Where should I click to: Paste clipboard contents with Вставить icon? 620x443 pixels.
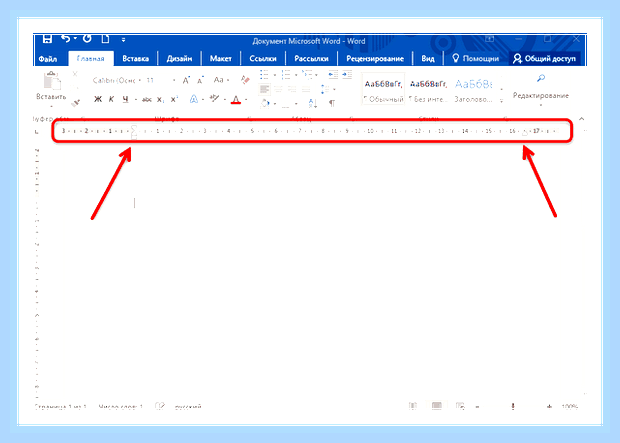[x=52, y=81]
